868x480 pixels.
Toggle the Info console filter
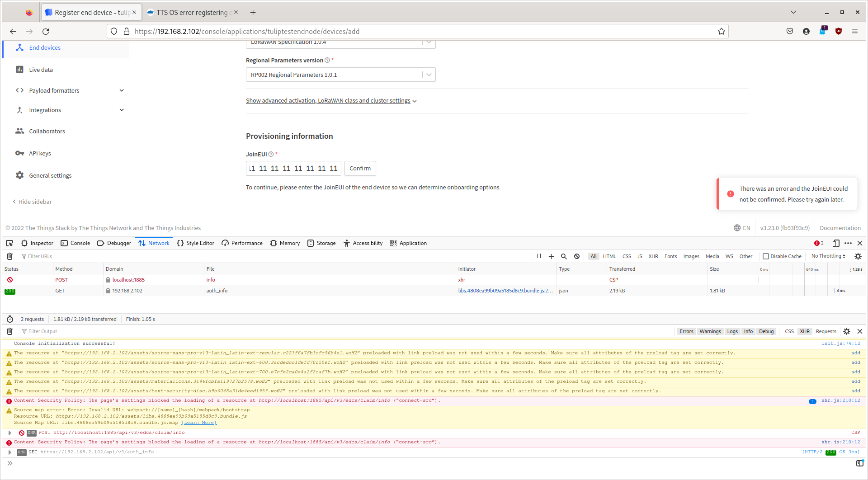point(749,331)
